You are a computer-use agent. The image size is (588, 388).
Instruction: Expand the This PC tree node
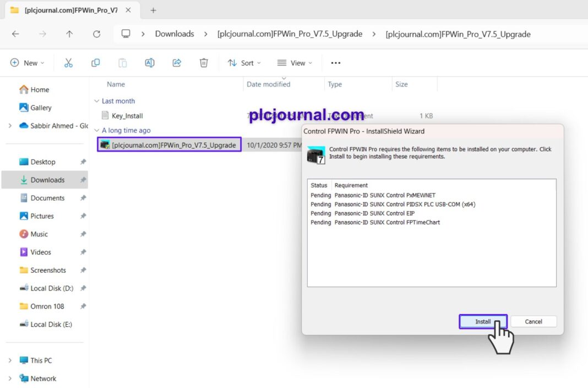click(x=10, y=360)
